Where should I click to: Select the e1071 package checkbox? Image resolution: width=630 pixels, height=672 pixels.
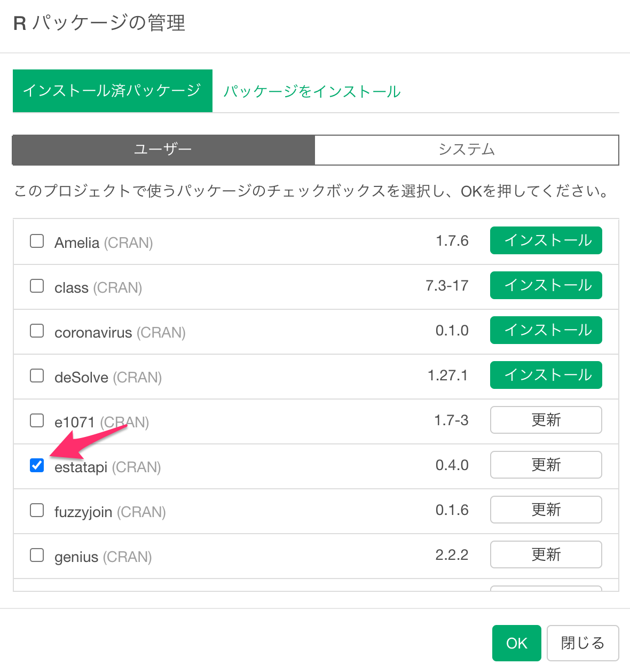37,420
